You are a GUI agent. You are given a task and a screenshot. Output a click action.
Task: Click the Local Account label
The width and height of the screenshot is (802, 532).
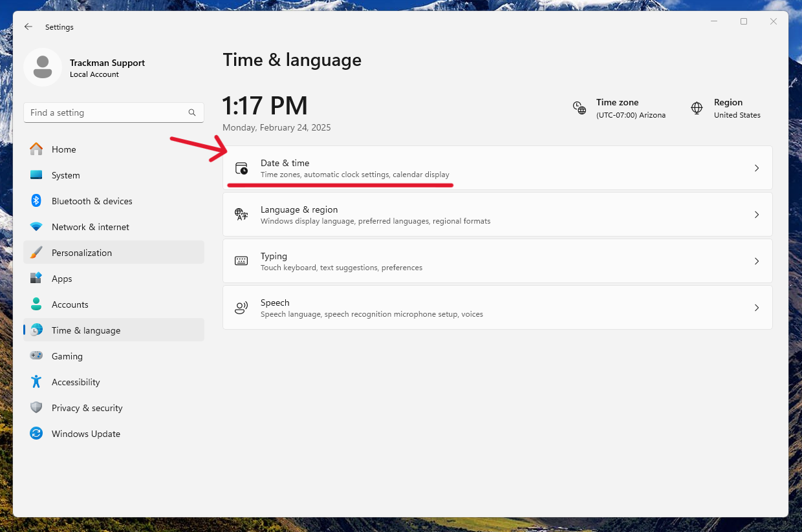[x=94, y=74]
